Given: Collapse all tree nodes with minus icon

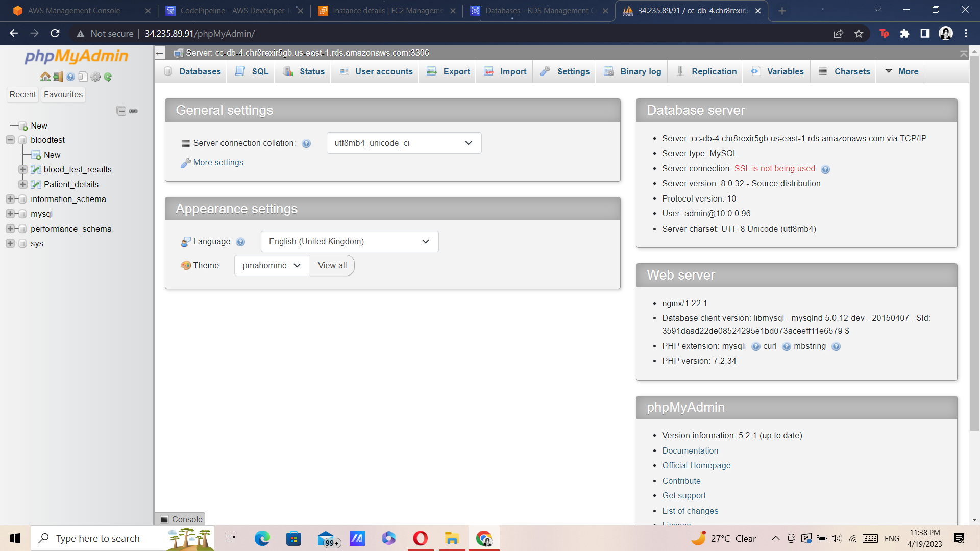Looking at the screenshot, I should pos(121,111).
